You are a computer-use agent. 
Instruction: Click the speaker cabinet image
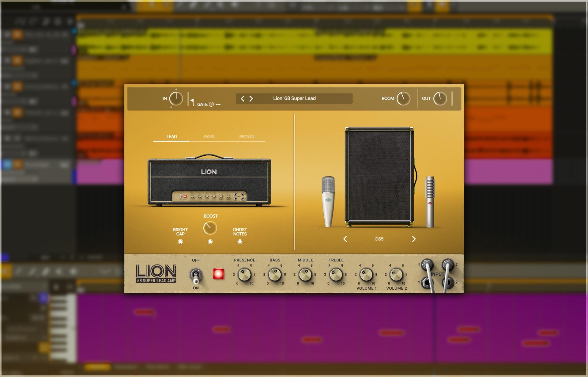click(379, 177)
